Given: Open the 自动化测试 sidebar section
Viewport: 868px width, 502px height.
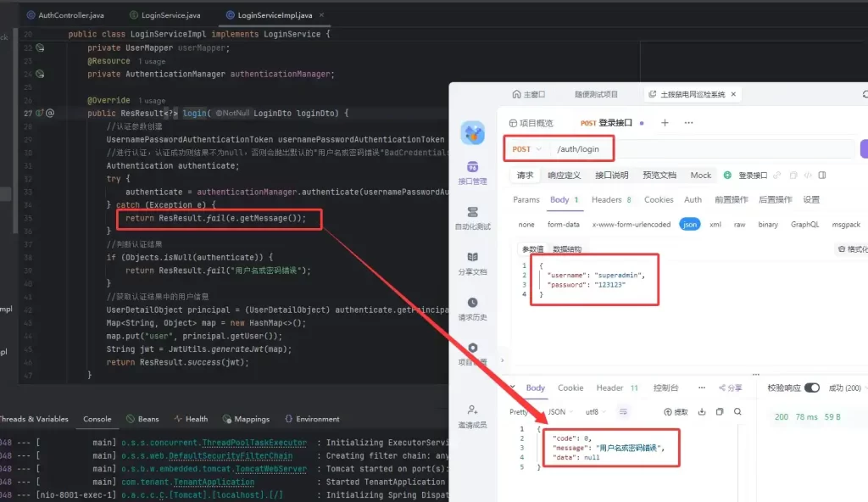Looking at the screenshot, I should (472, 217).
